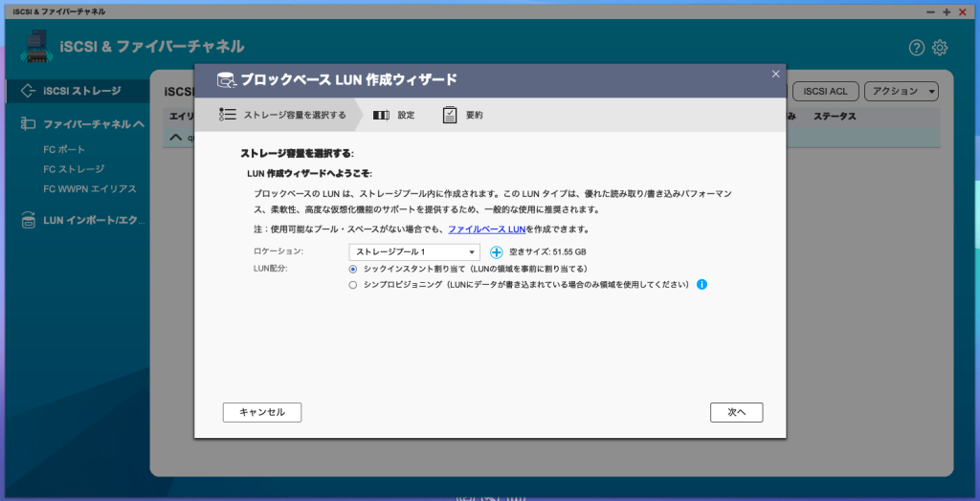Screen dimensions: 980x501
Task: Click the 次へ button
Action: coord(736,412)
